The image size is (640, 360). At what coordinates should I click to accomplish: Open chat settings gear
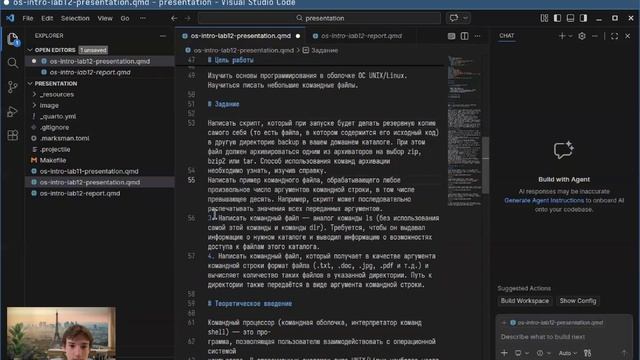point(582,36)
